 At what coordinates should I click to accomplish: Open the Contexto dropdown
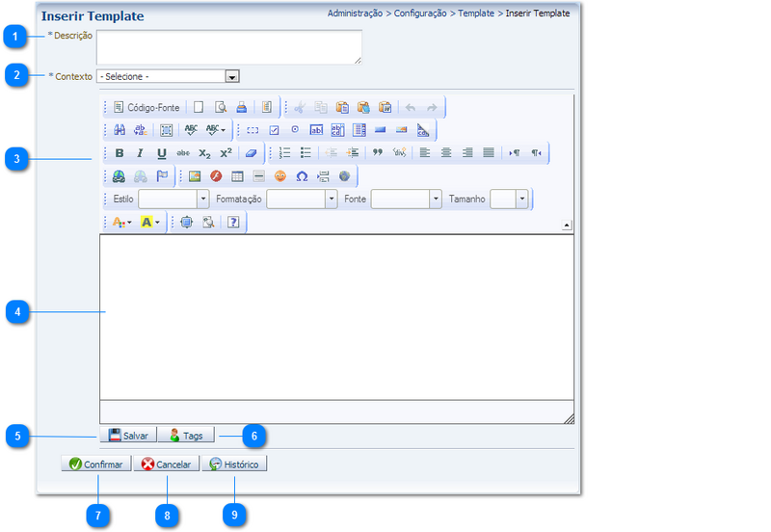tap(231, 76)
